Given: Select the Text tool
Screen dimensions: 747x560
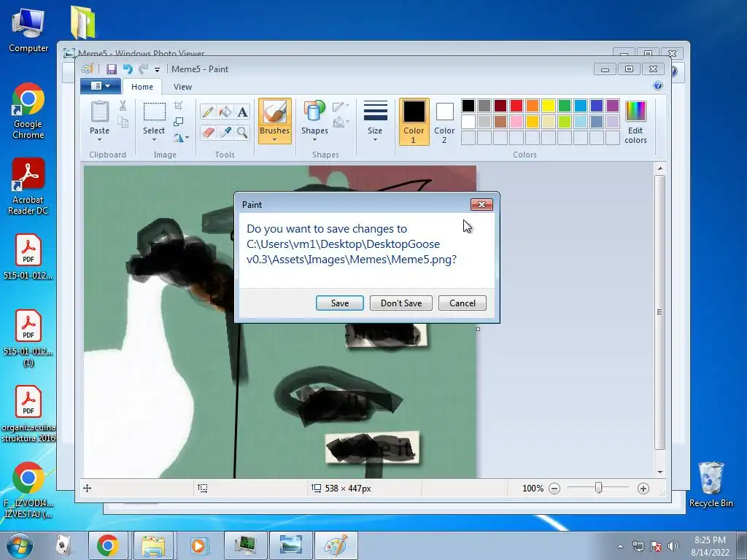Looking at the screenshot, I should pyautogui.click(x=242, y=112).
